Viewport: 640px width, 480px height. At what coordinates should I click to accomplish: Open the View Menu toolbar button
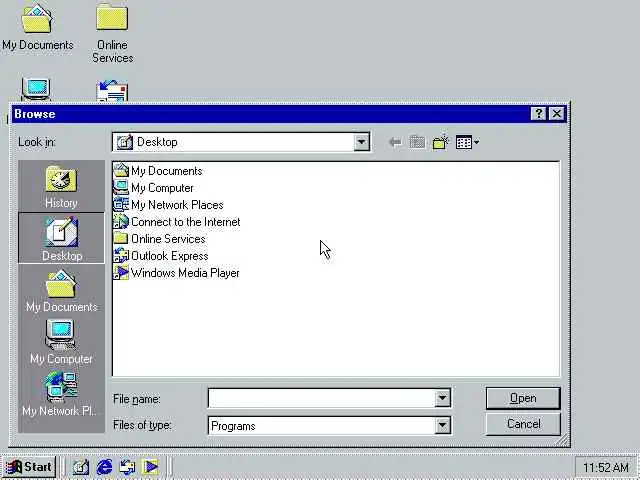click(467, 142)
